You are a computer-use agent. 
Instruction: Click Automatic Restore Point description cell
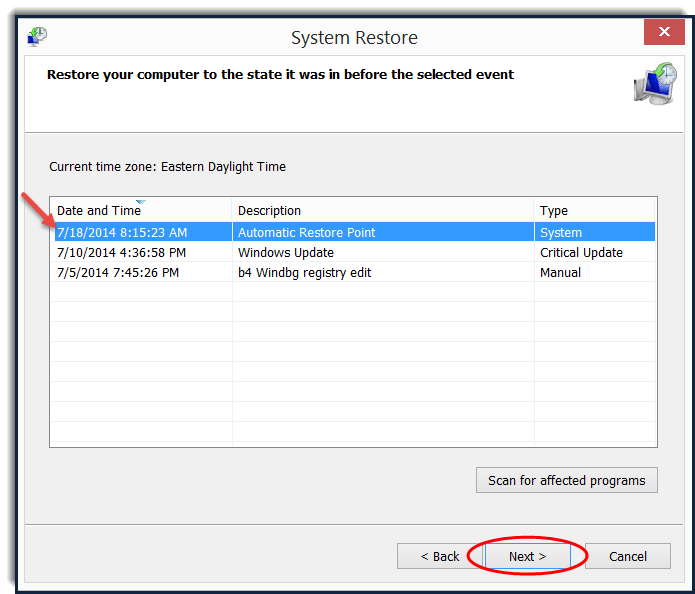point(383,232)
